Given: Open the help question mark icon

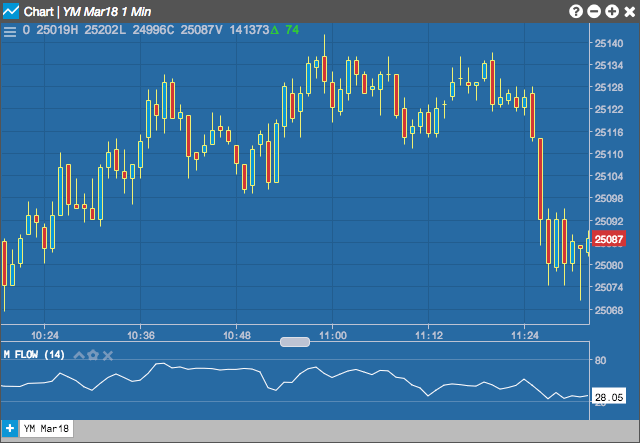Looking at the screenshot, I should (x=576, y=11).
